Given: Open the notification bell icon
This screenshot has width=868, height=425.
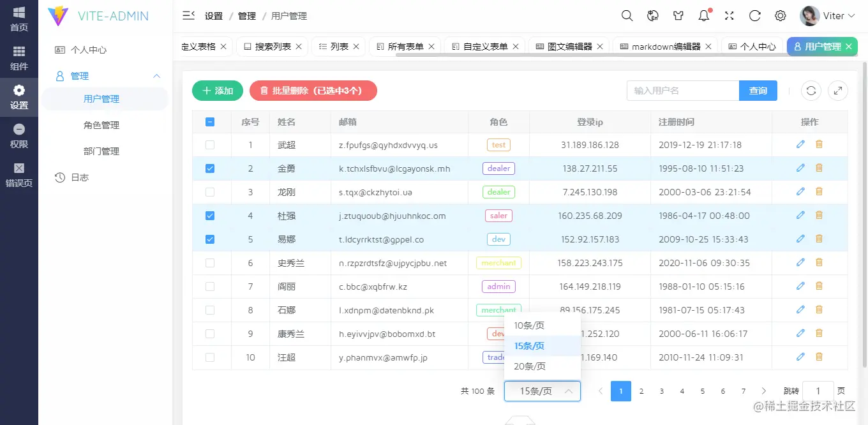Looking at the screenshot, I should (703, 15).
